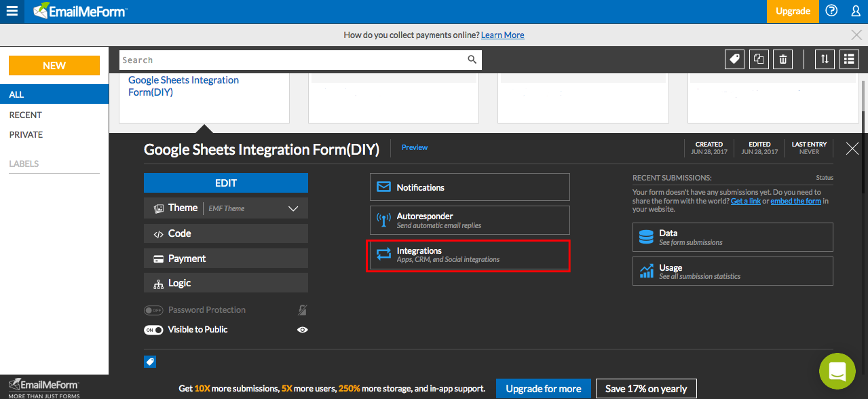Select ALL in the left sidebar
Viewport: 868px width, 399px height.
point(54,95)
